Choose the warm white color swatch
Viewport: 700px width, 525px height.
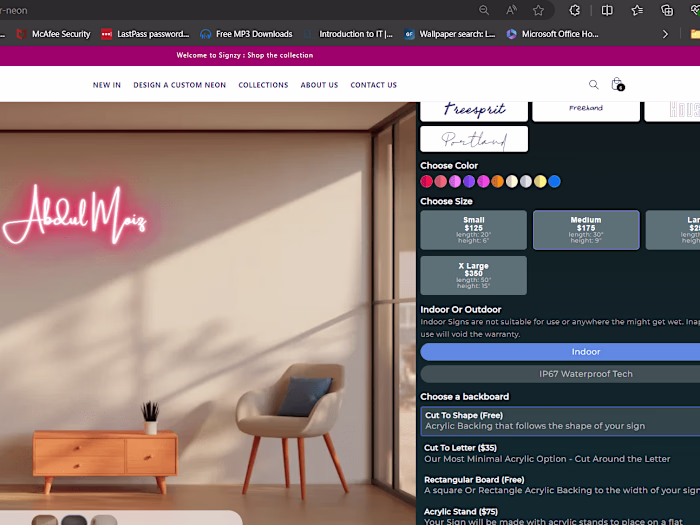[512, 181]
